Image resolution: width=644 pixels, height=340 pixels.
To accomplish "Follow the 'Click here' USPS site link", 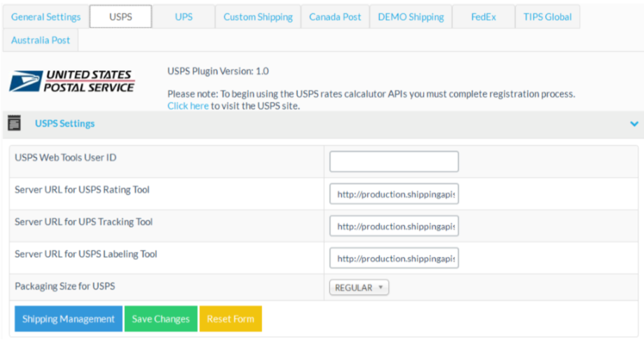I will [x=188, y=106].
